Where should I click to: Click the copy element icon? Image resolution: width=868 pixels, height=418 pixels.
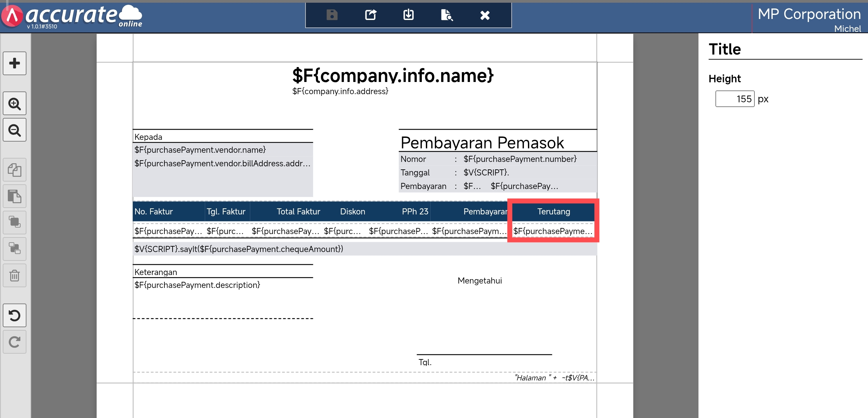point(15,170)
